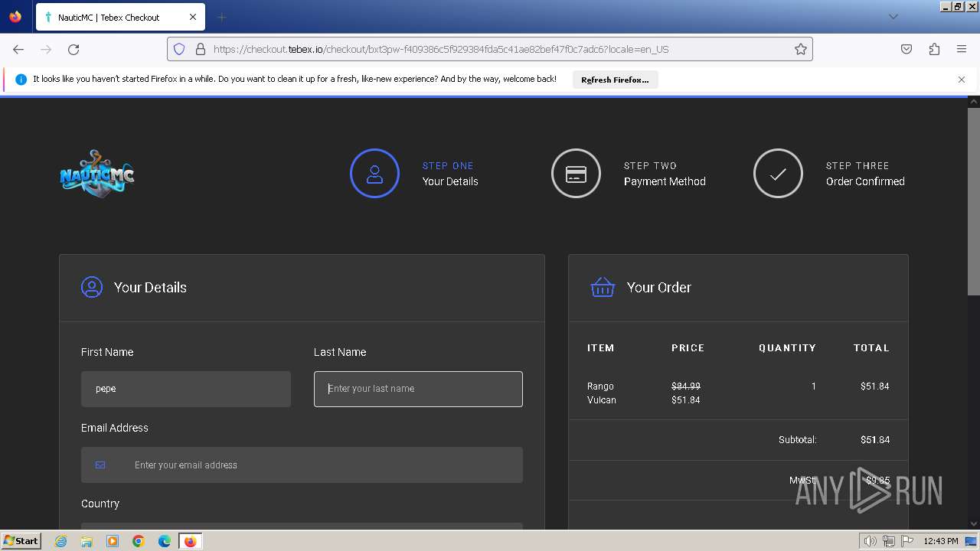The image size is (980, 551).
Task: Reload the page with the refresh icon
Action: click(73, 49)
